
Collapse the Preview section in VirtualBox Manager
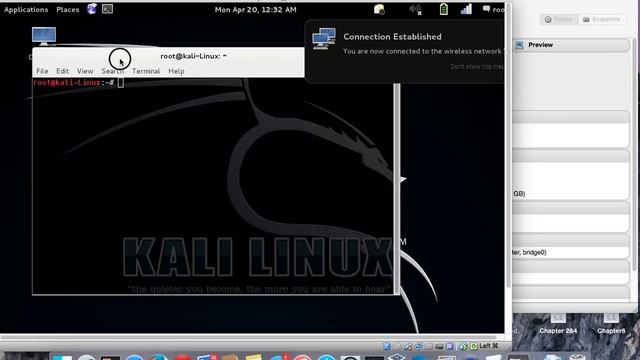click(x=571, y=45)
